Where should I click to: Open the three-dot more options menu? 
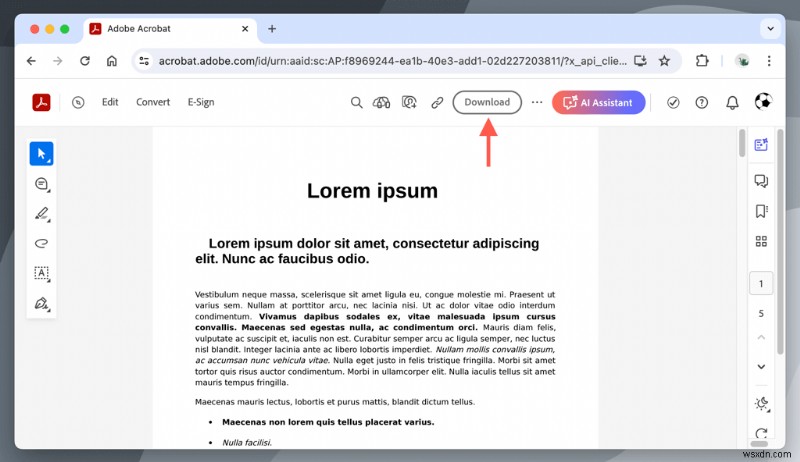pos(537,102)
